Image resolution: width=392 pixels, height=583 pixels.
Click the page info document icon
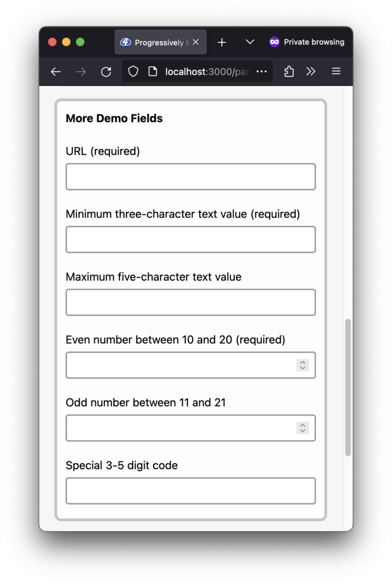pos(152,72)
